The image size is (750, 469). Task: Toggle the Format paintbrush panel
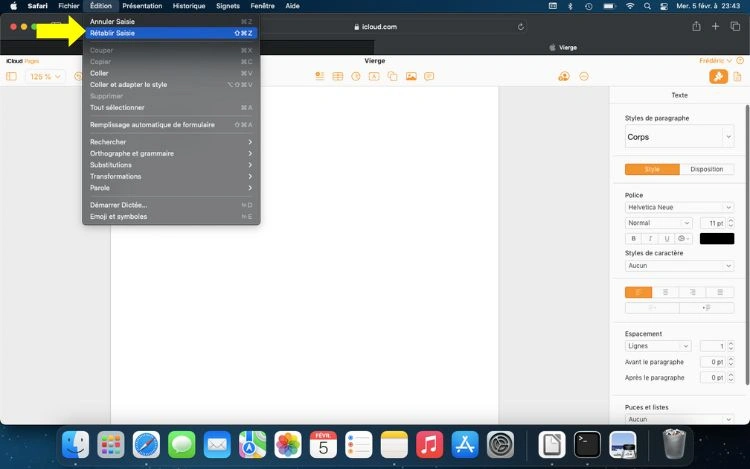[718, 76]
